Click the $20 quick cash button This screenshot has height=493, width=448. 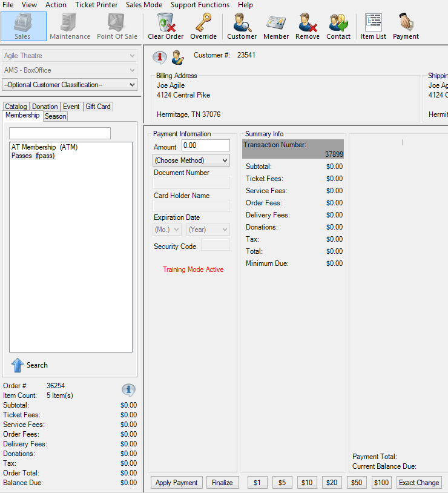click(x=332, y=483)
